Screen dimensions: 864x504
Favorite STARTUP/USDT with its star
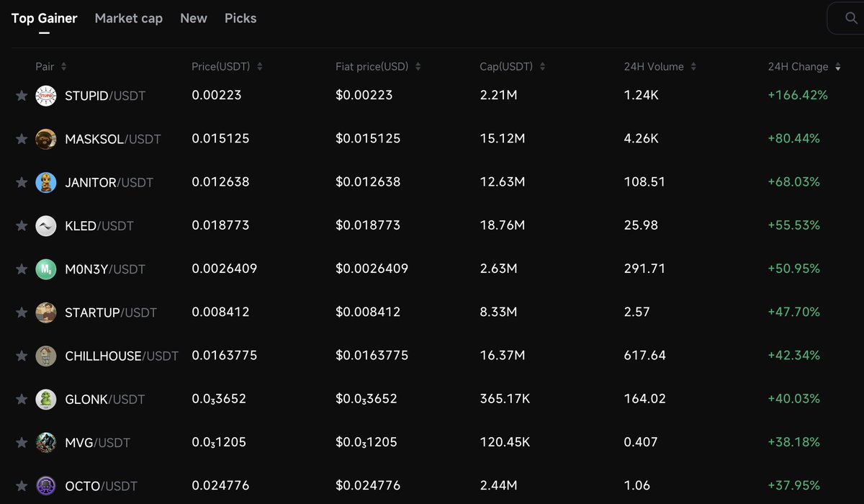22,312
